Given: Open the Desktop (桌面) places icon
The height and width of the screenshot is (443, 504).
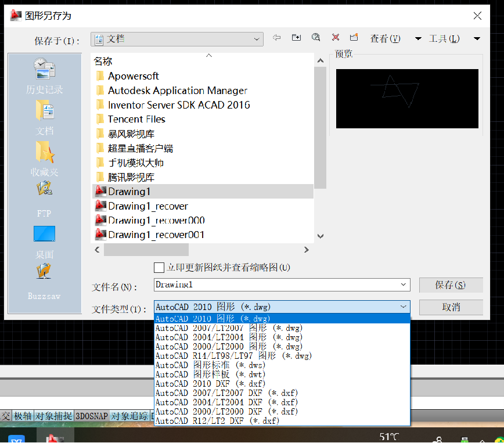Looking at the screenshot, I should tap(44, 242).
